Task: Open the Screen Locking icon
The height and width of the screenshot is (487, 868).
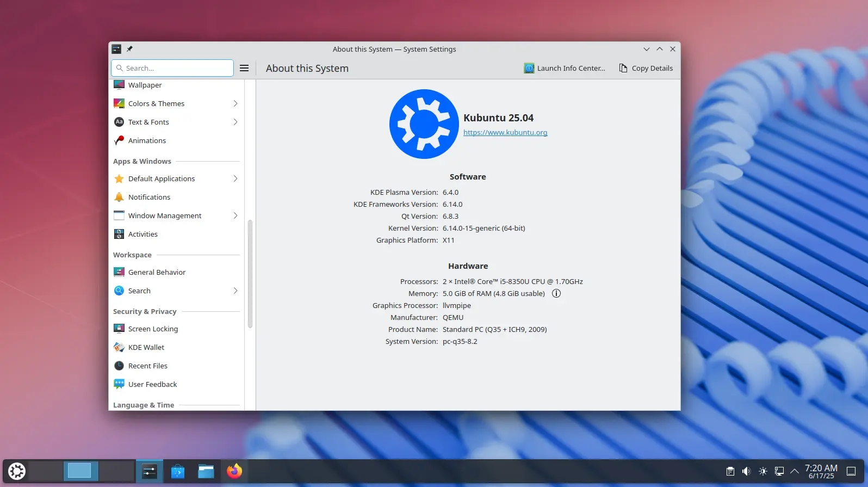Action: tap(119, 329)
